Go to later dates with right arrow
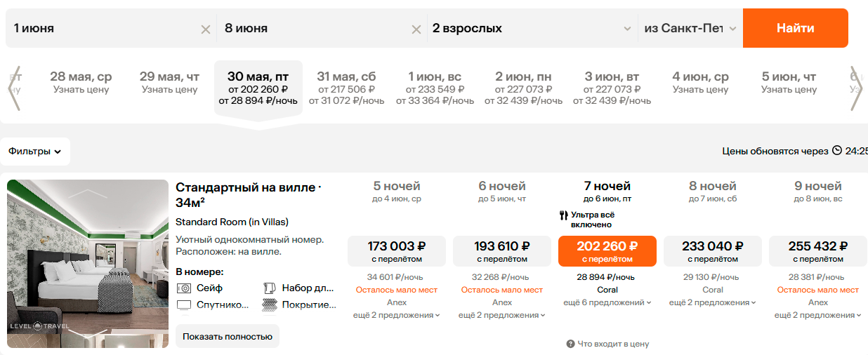This screenshot has width=868, height=355. click(855, 88)
